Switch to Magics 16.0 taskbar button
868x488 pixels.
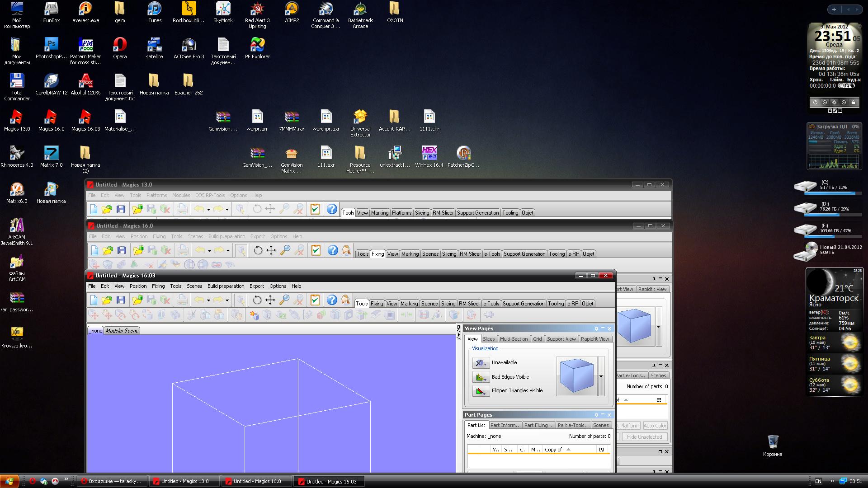[257, 481]
